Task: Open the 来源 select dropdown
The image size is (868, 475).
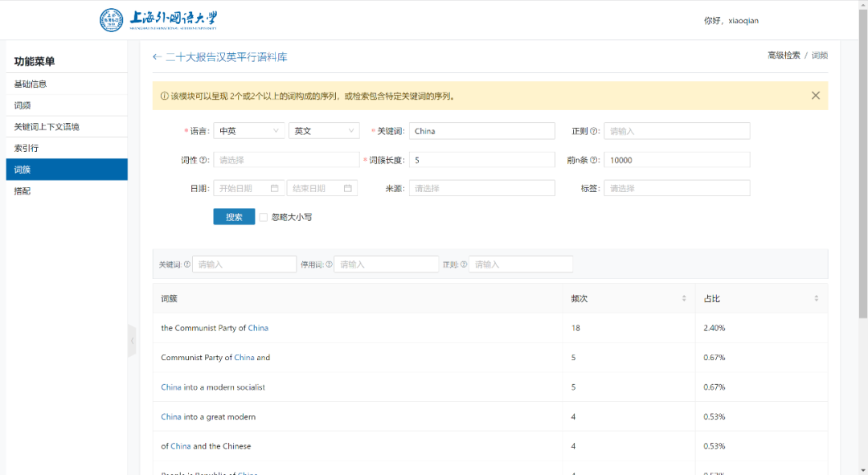Action: tap(481, 188)
